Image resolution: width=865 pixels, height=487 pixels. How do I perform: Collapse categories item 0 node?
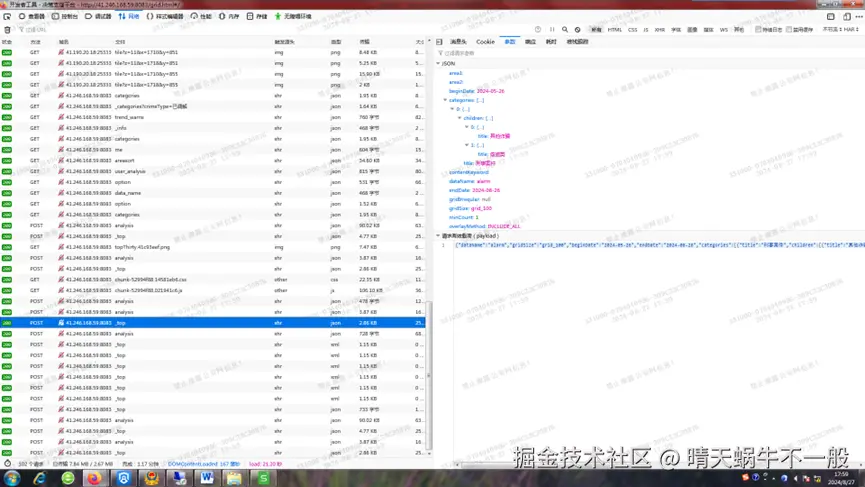click(x=452, y=109)
